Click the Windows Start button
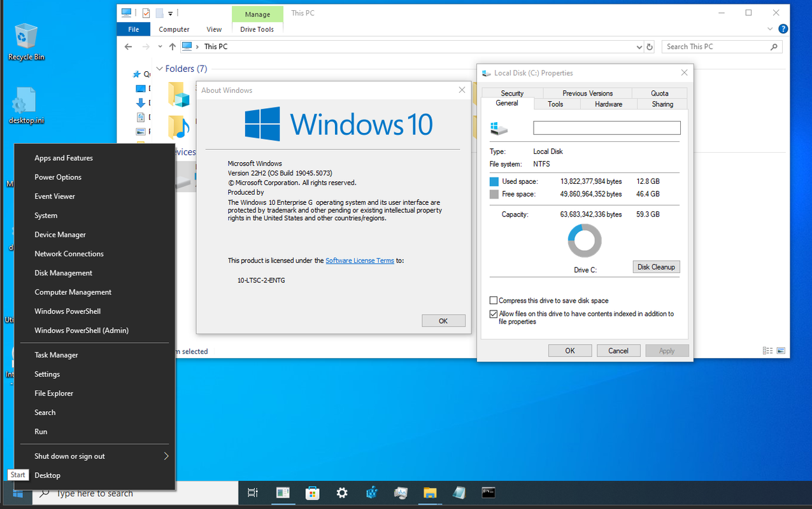Viewport: 812px width, 509px height. pos(18,493)
